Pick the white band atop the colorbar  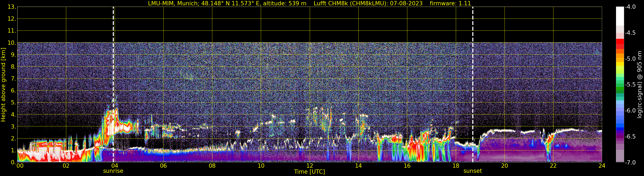pyautogui.click(x=620, y=16)
